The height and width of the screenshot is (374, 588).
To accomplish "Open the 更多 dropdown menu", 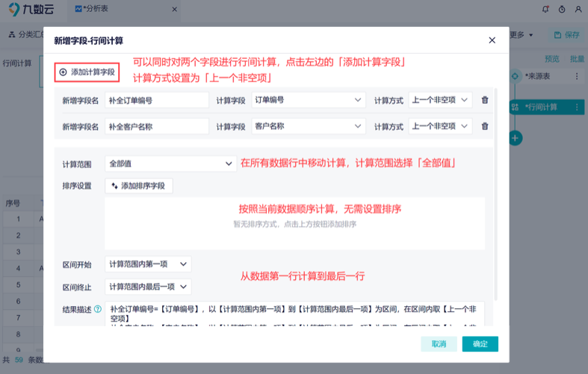I will click(522, 35).
